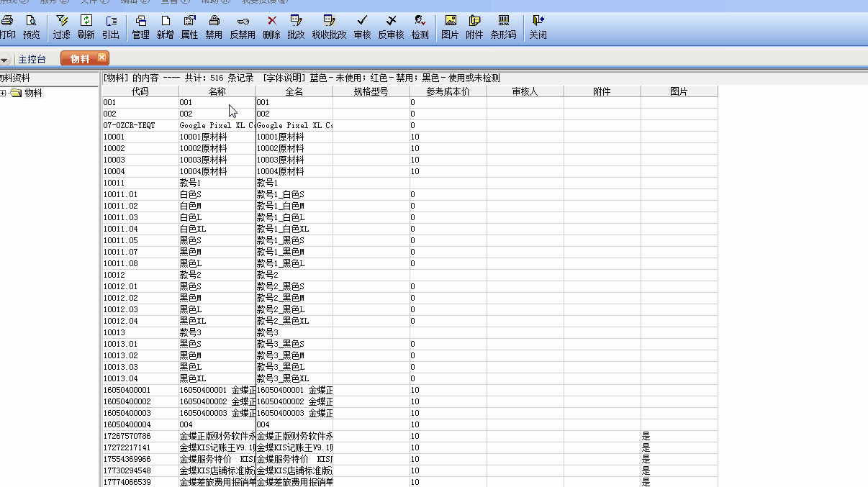Click the 图片 column header
Image resolution: width=868 pixels, height=487 pixels.
coord(679,91)
